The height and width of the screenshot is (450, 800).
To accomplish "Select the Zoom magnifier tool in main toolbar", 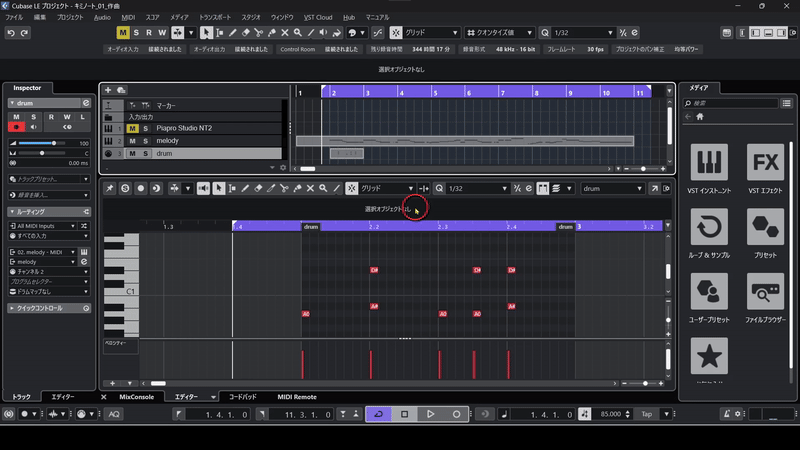I will (297, 33).
